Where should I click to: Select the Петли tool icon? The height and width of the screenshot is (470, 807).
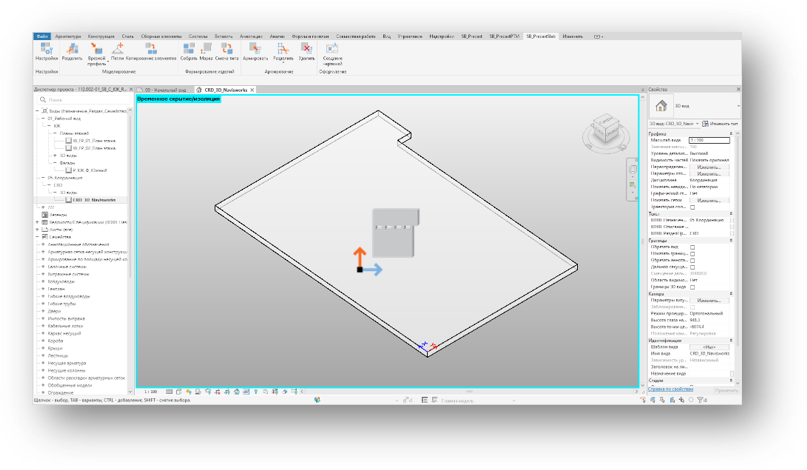(119, 50)
